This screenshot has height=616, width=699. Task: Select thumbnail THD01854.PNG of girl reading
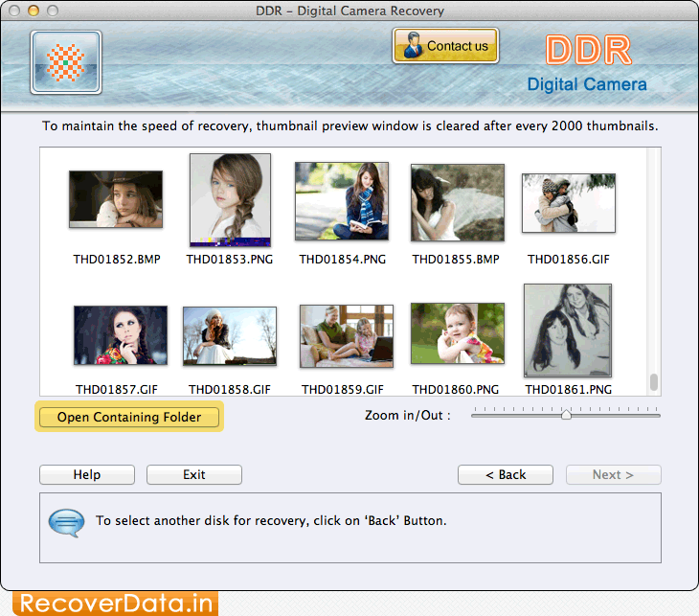tap(342, 201)
